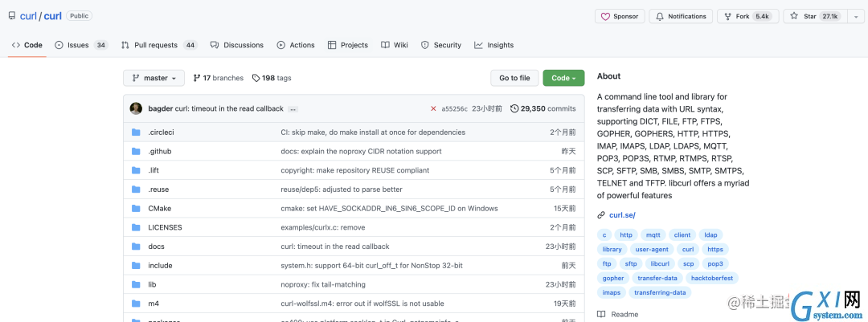
Task: Click the Sponsor button
Action: [x=620, y=17]
